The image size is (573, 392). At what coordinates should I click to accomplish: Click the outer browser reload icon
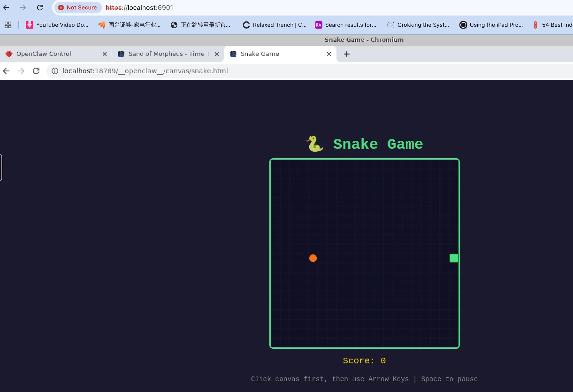40,8
